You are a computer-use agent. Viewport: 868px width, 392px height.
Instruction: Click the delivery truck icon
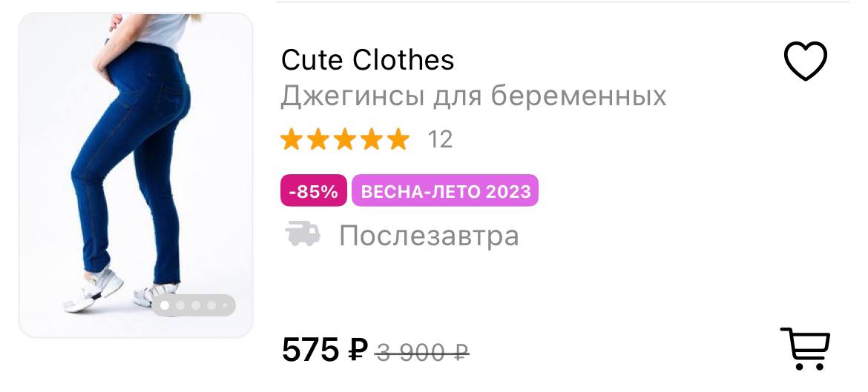click(x=303, y=235)
